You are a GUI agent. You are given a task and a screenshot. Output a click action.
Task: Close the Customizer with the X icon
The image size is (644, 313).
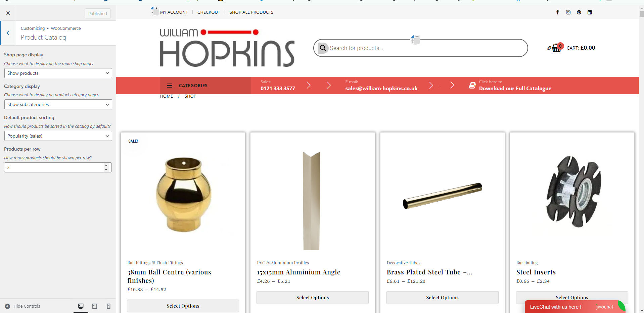(8, 13)
